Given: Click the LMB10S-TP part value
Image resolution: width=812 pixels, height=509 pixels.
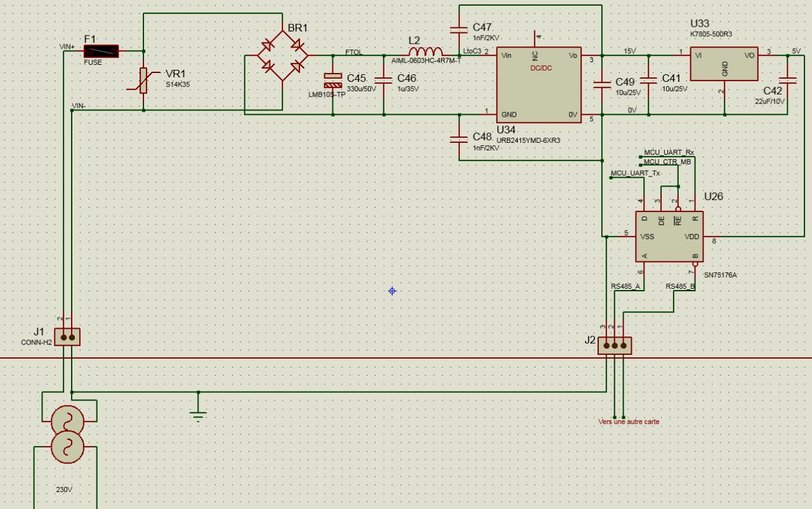Looking at the screenshot, I should coord(327,94).
